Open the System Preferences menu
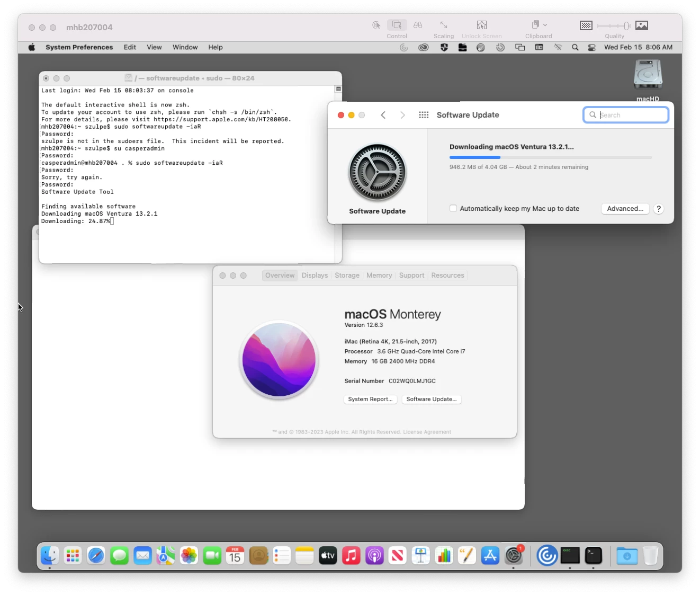Image resolution: width=700 pixels, height=595 pixels. pyautogui.click(x=79, y=47)
